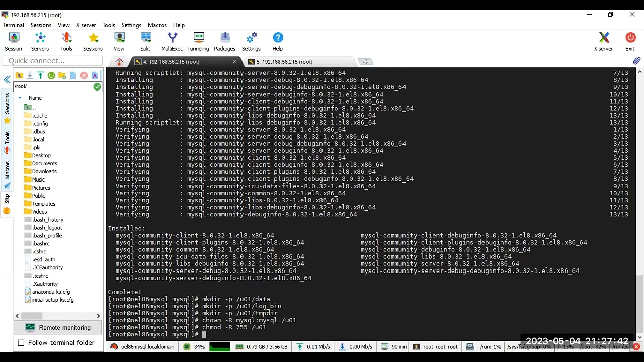This screenshot has height=362, width=644.
Task: Open the Help toolbar icon
Action: [278, 42]
